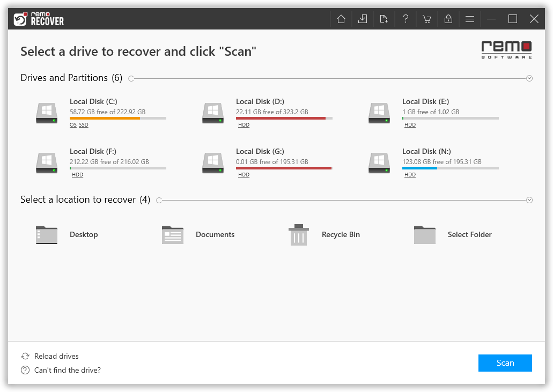The width and height of the screenshot is (553, 392).
Task: Click the Home icon in the title bar
Action: (341, 18)
